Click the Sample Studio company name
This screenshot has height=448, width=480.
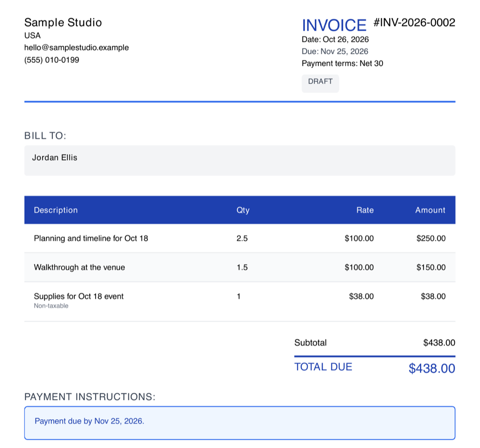63,23
